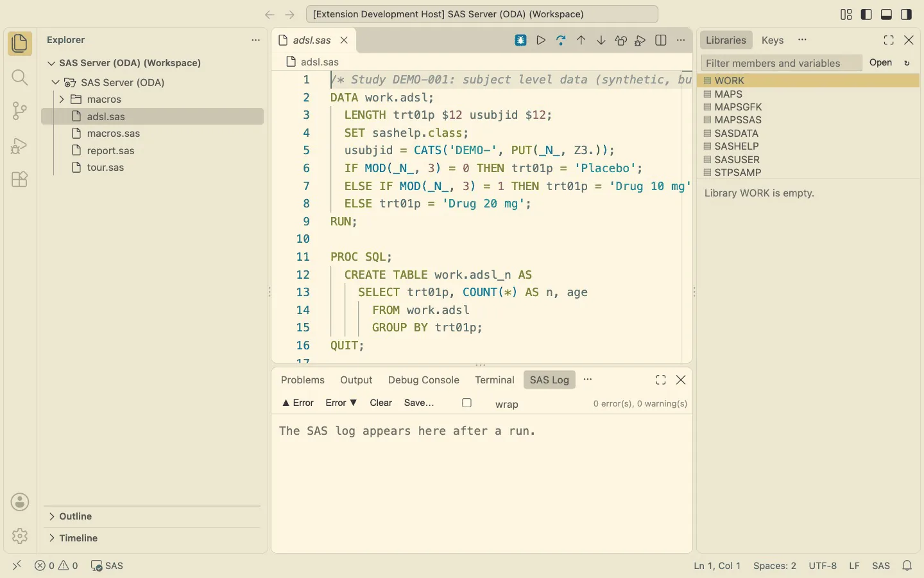Click the Clear button in SAS Log
924x578 pixels.
coord(381,403)
